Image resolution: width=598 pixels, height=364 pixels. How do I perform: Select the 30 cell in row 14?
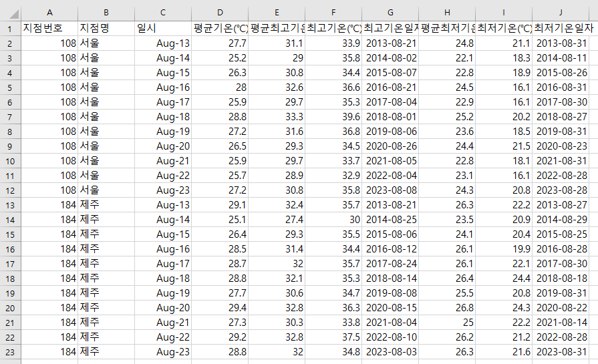point(333,220)
